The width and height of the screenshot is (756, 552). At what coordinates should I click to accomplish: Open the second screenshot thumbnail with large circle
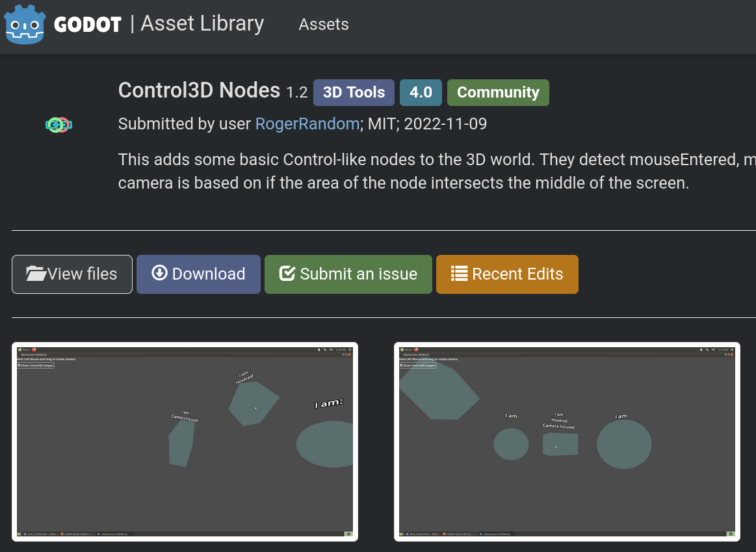(567, 441)
